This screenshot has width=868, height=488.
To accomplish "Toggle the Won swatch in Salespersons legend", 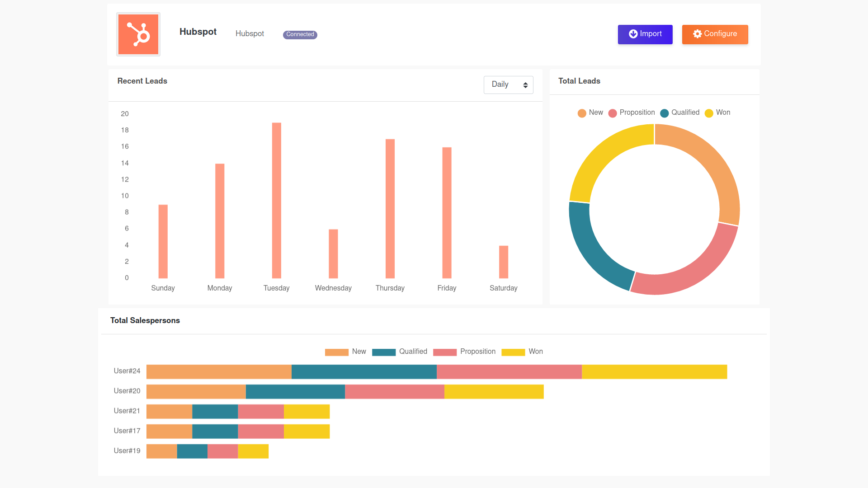I will (513, 352).
